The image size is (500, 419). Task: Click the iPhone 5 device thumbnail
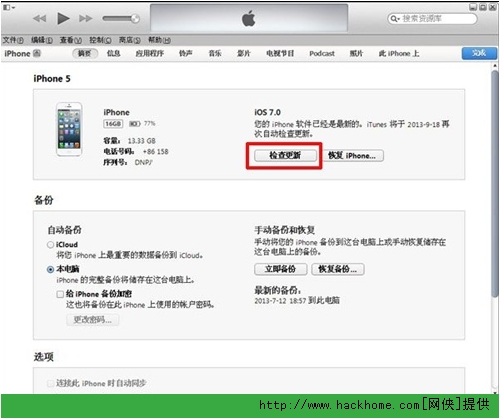pos(69,129)
